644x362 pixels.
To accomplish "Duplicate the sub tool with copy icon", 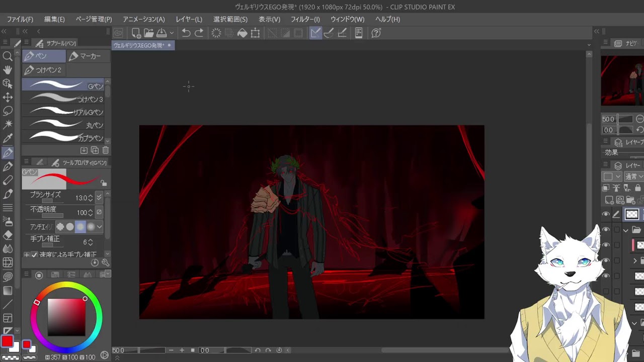I will (x=95, y=150).
